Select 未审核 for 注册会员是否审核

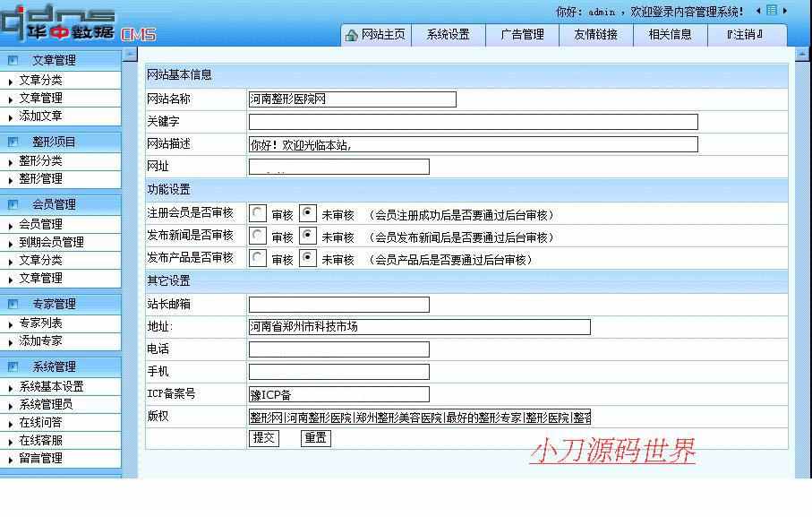[308, 213]
